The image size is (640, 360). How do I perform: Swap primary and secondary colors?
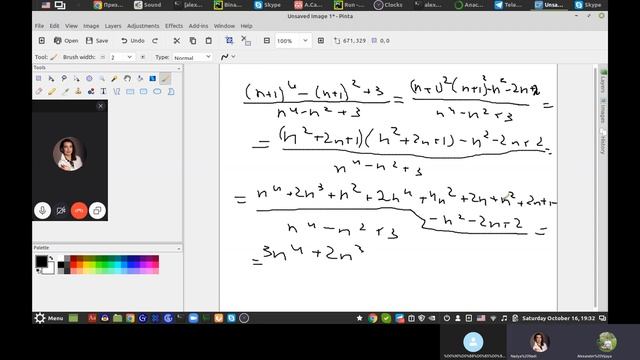[x=51, y=258]
